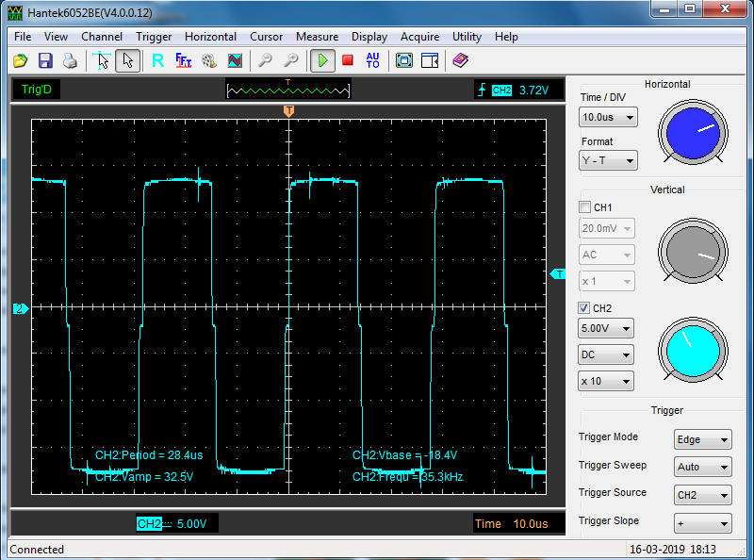
Task: Open the Channel menu
Action: click(x=102, y=37)
